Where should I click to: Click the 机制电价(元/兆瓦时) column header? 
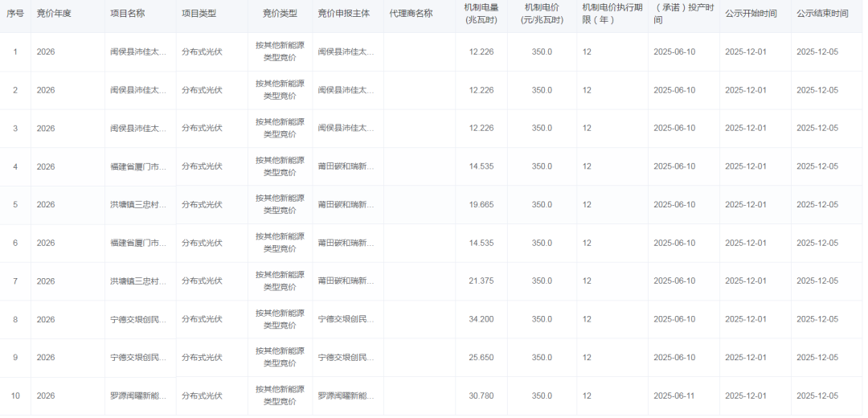[x=542, y=14]
